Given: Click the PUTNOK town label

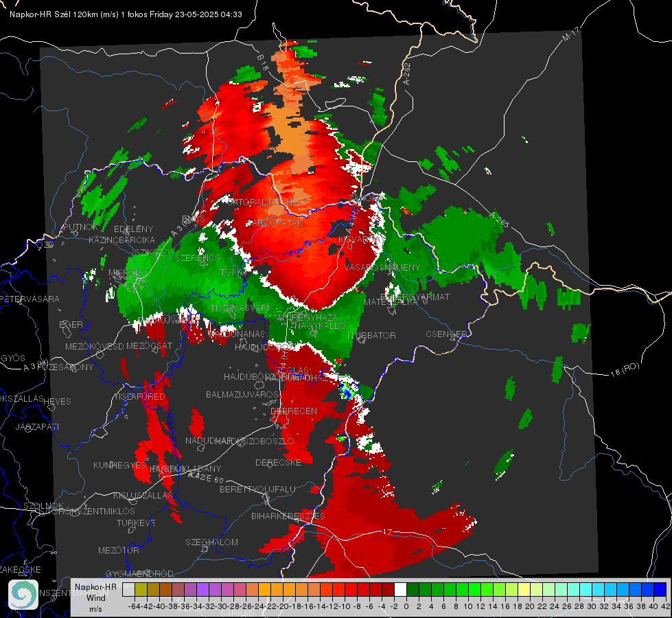Looking at the screenshot, I should coord(80,227).
